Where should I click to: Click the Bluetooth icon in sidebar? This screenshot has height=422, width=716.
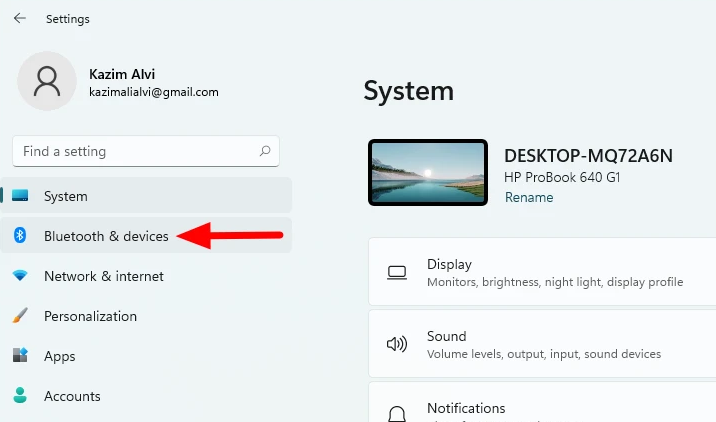coord(20,235)
